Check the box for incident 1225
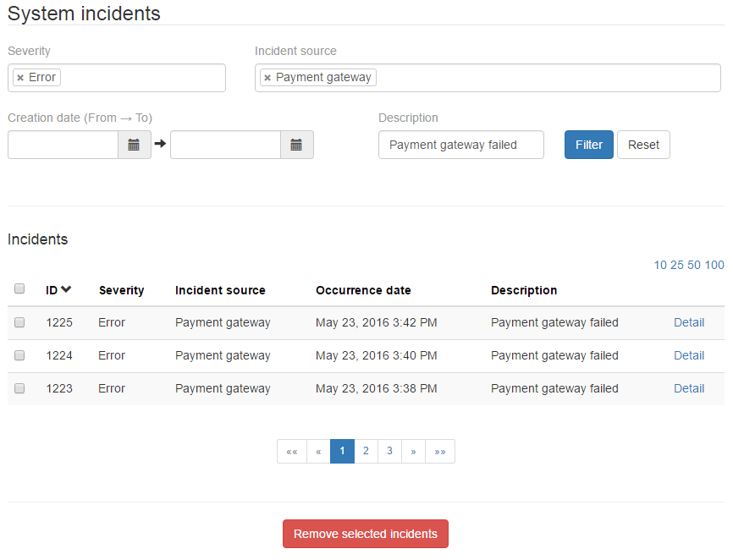The image size is (733, 560). [x=19, y=322]
